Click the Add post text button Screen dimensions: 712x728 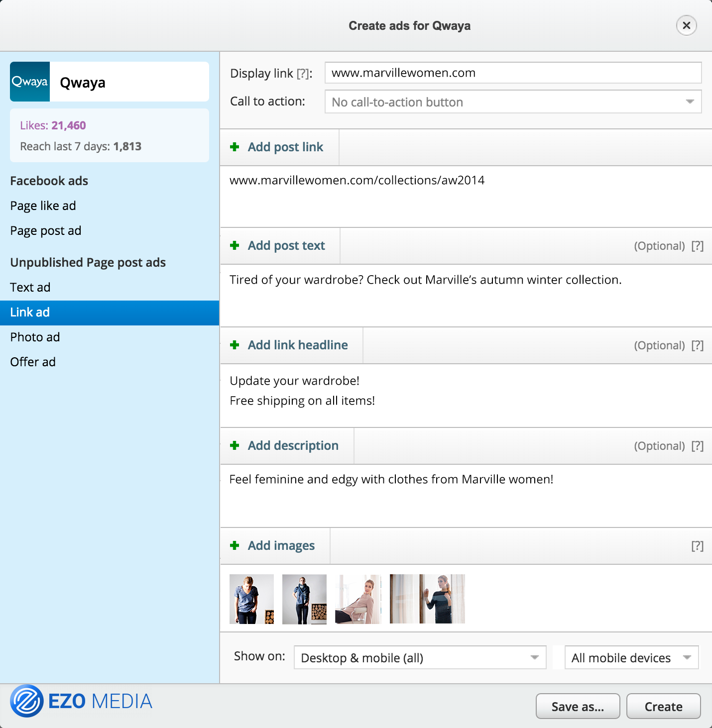coord(280,246)
